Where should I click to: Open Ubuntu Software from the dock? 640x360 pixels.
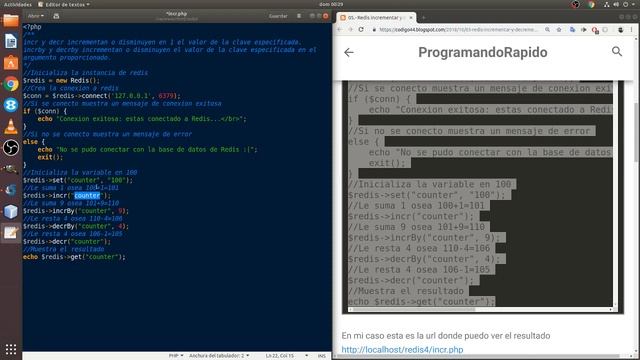11,62
